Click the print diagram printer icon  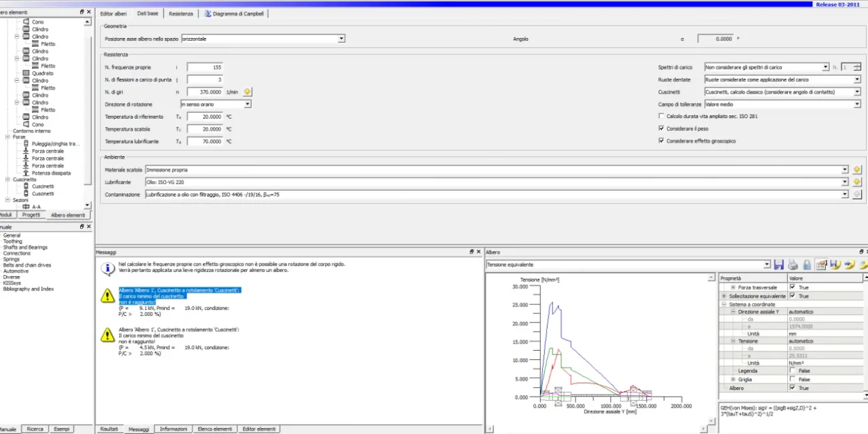coord(793,264)
